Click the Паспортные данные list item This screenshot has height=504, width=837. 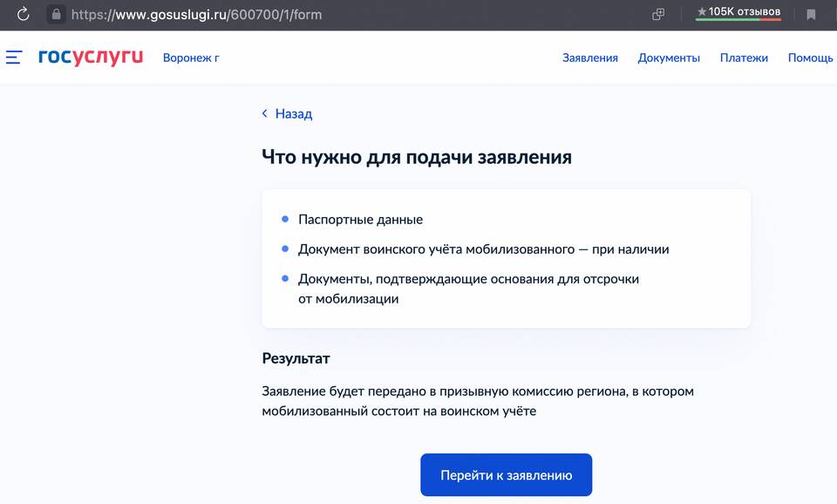(x=360, y=220)
